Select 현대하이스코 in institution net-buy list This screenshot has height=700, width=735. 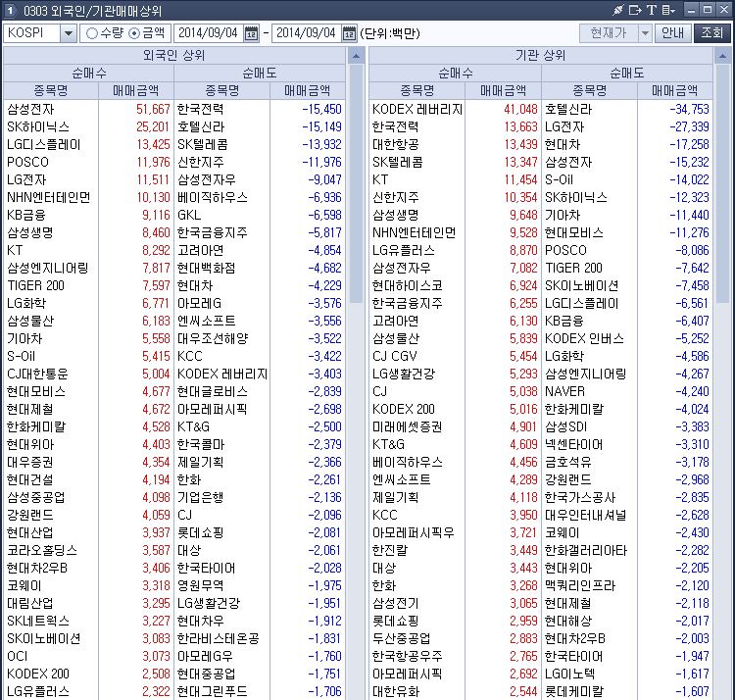(x=408, y=285)
